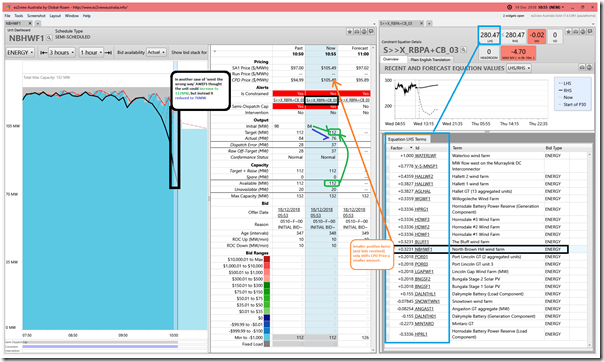Open the Bid availability Actual dropdown

click(x=156, y=52)
